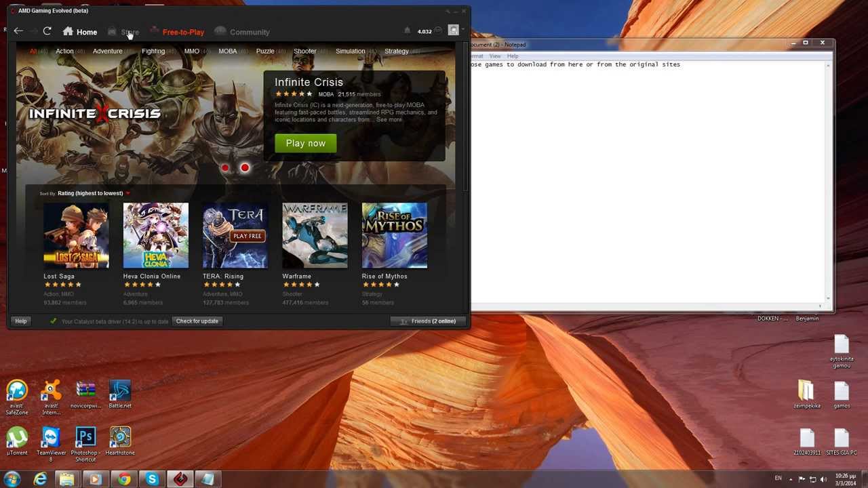Select the games text file on desktop
Viewport: 868px width, 488px height.
point(842,395)
